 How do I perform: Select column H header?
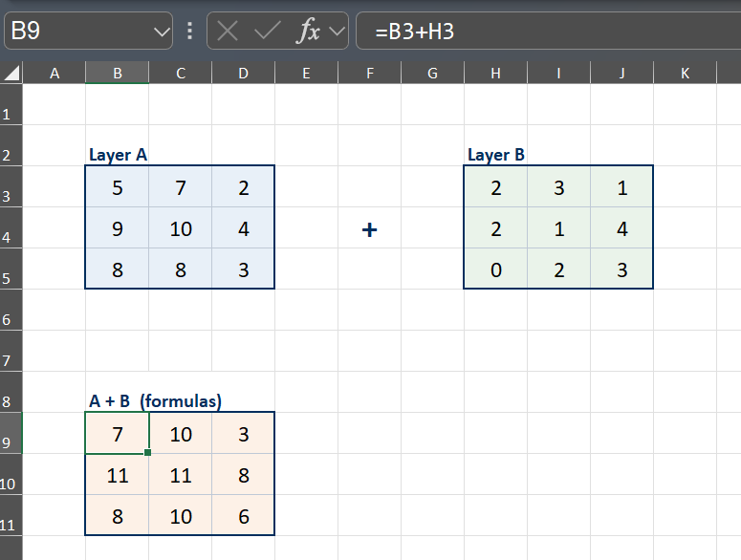click(495, 74)
